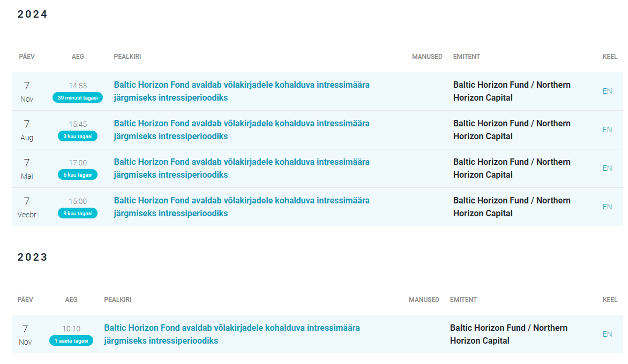Open the 7 Veebr announcement title link
The image size is (628, 364).
(241, 207)
